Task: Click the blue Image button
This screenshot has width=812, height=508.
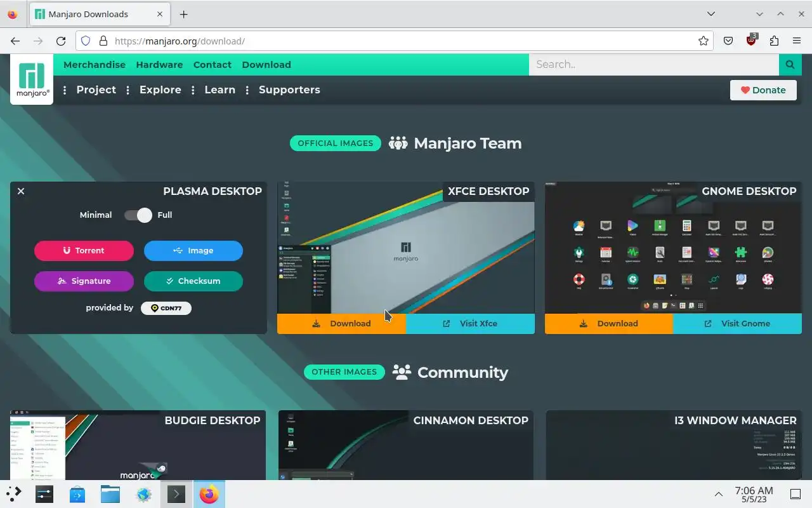Action: tap(193, 250)
